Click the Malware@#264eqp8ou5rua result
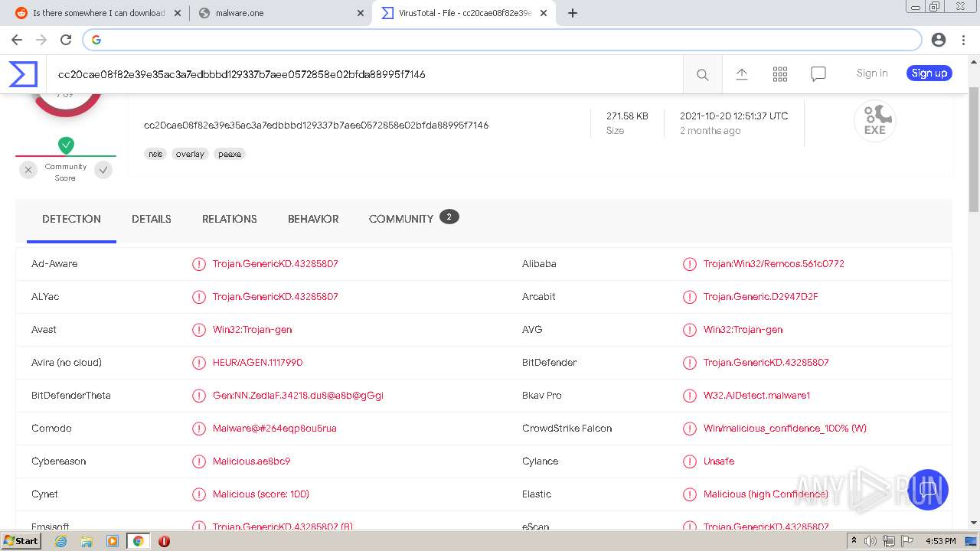Screen dimensions: 980x551 pos(274,429)
